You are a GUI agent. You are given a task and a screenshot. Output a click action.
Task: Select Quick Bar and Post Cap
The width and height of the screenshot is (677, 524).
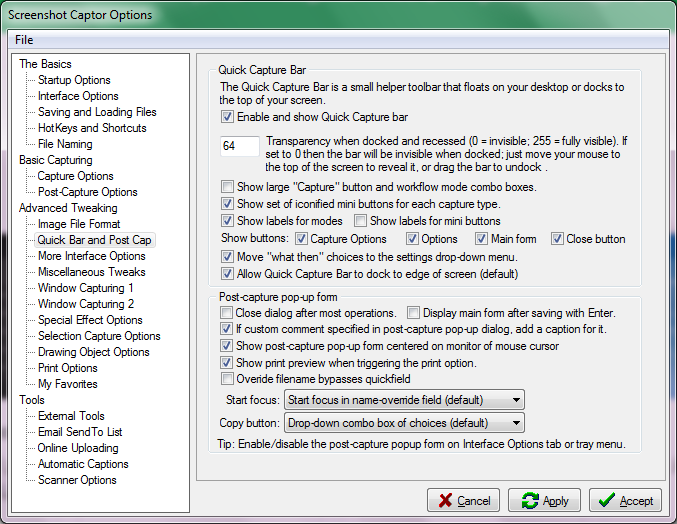click(x=94, y=240)
